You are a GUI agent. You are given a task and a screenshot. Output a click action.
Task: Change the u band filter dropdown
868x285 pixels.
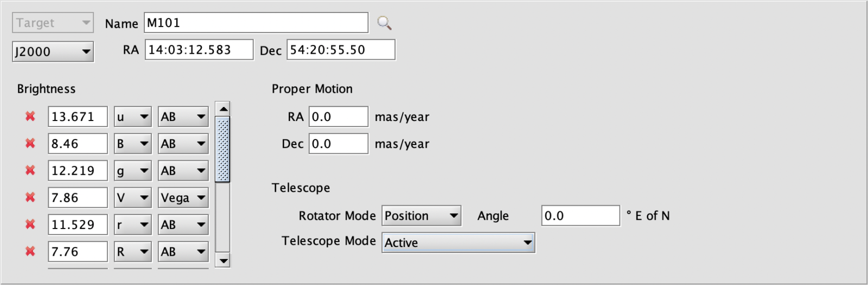(132, 117)
